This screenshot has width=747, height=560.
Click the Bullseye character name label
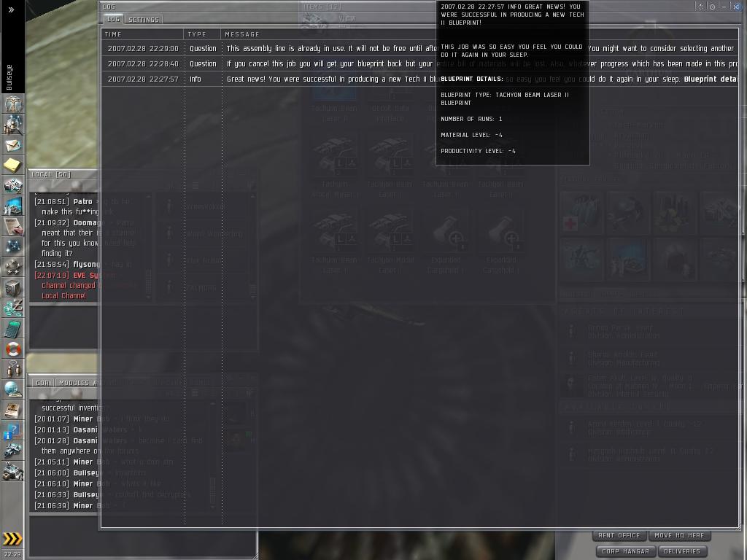pos(9,77)
